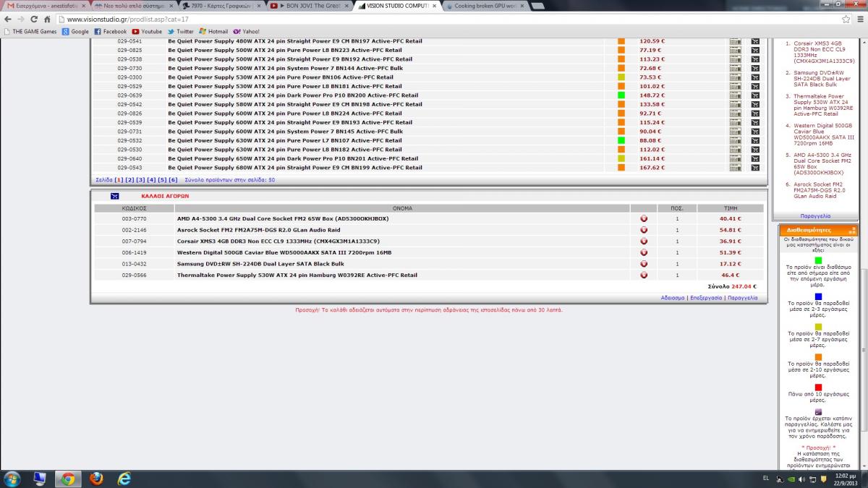The image size is (868, 488).
Task: Remove Thermaltake 530W Hamburg from cart
Action: [x=644, y=275]
